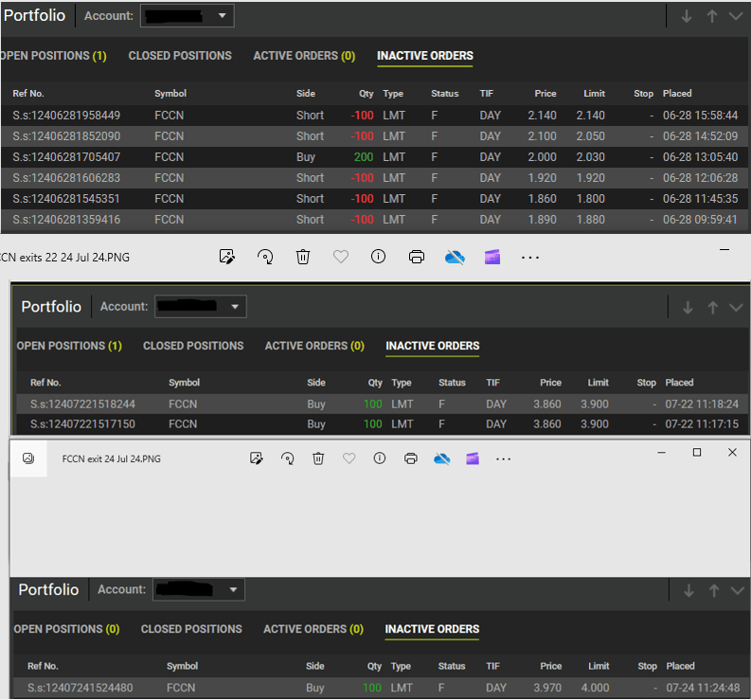Switch to Closed Positions tab in top panel
Viewport: 751px width, 700px height.
(180, 56)
